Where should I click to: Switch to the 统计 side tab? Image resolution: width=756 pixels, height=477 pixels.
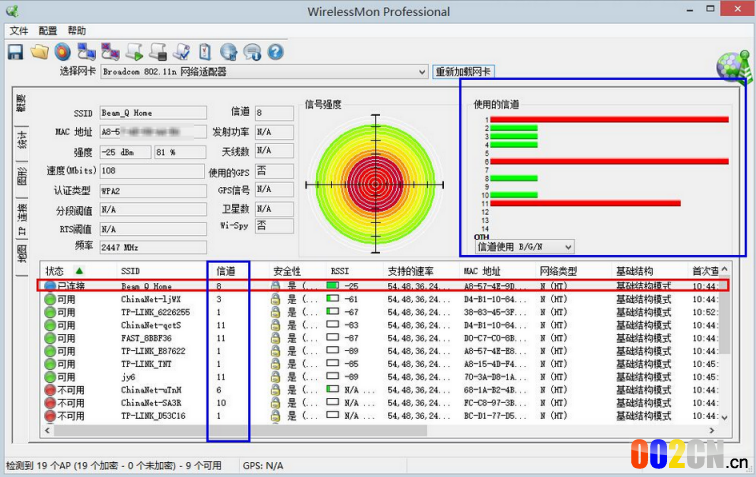[21, 139]
